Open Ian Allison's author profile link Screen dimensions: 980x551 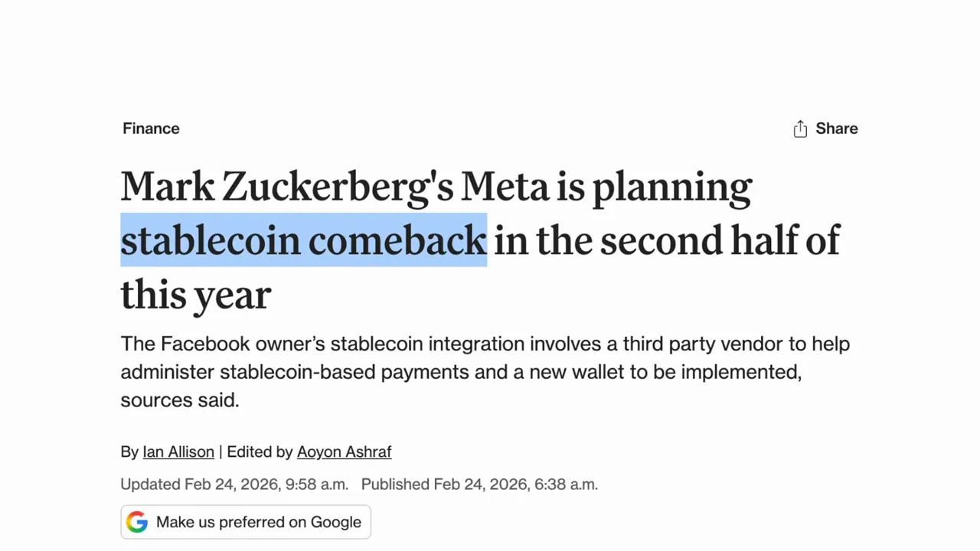coord(178,452)
